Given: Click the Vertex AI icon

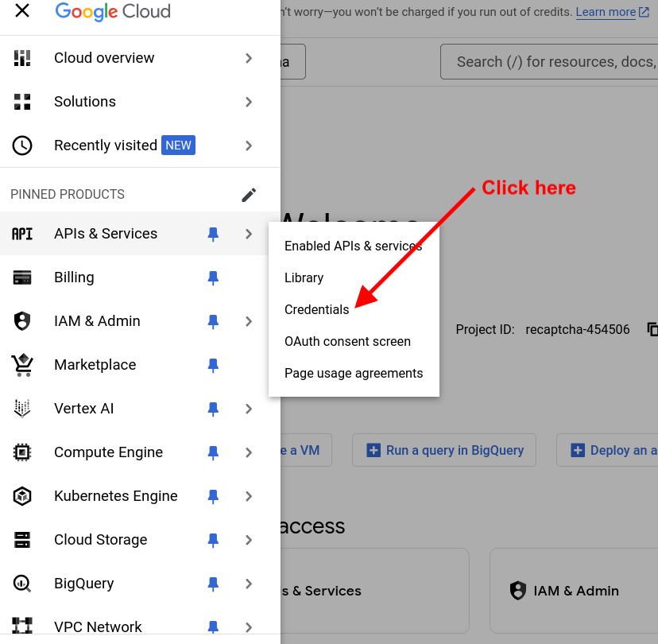Looking at the screenshot, I should coord(22,409).
